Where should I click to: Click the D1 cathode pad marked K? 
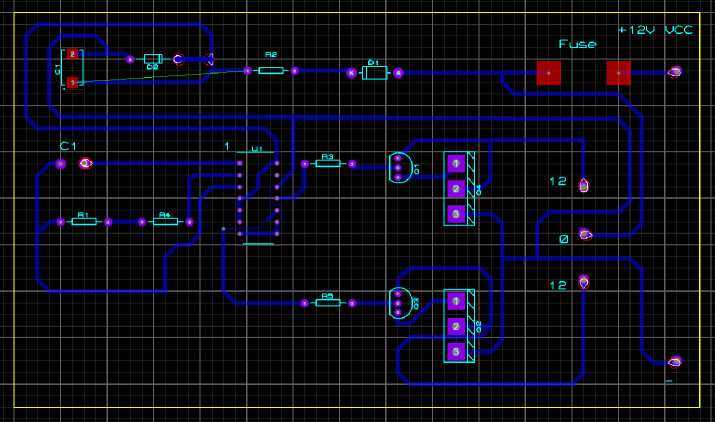[351, 73]
